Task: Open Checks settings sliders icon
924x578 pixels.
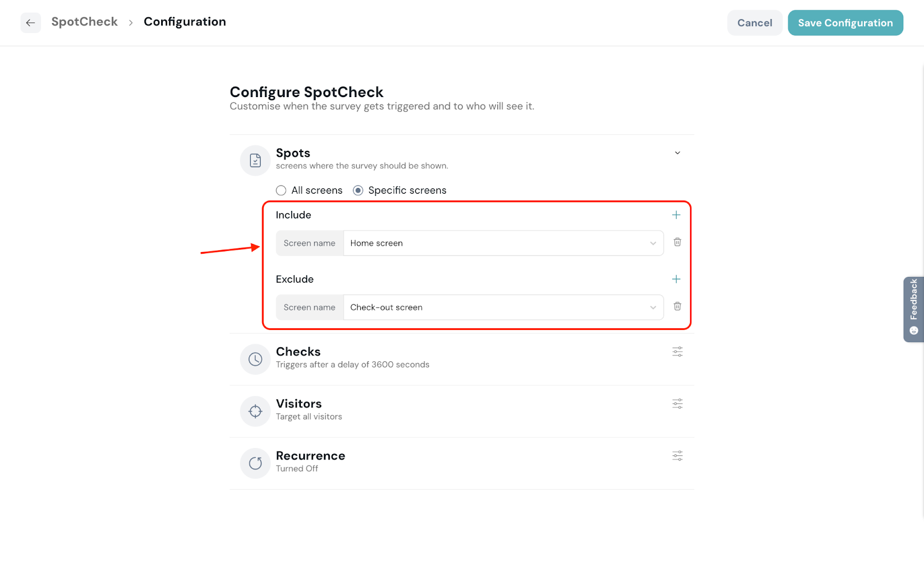Action: click(x=677, y=351)
